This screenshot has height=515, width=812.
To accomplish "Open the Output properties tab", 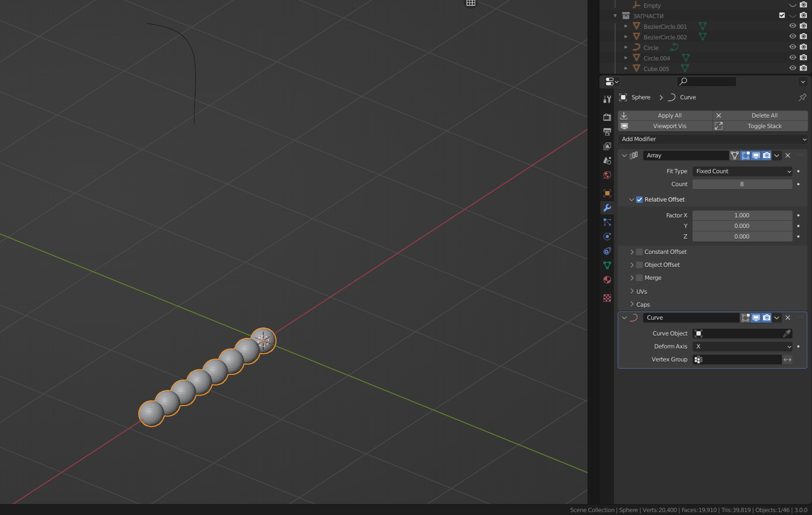I will (x=607, y=132).
